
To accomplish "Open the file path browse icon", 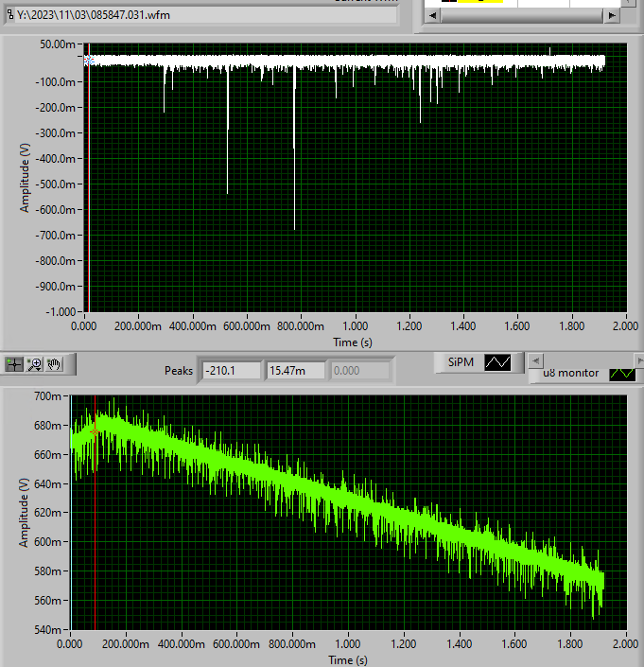I will pyautogui.click(x=10, y=14).
